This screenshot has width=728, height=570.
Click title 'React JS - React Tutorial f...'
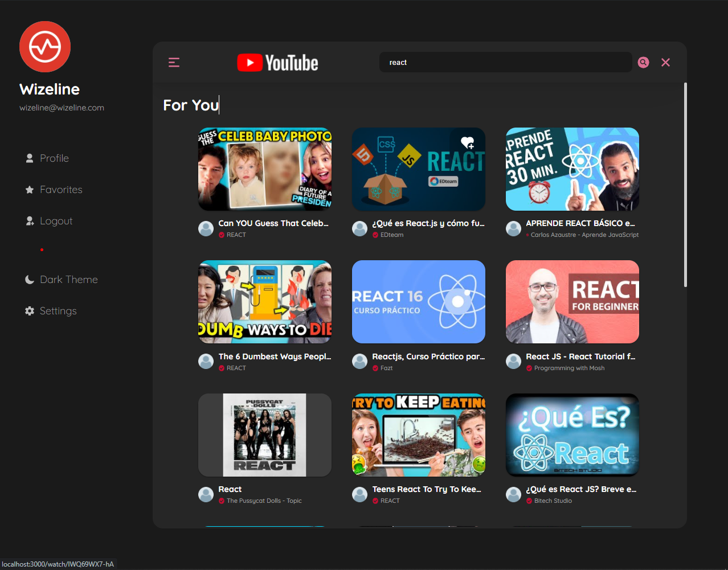pyautogui.click(x=580, y=356)
